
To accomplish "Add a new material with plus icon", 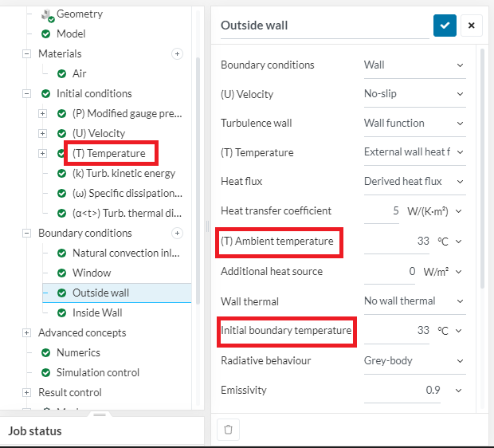I will click(x=177, y=53).
